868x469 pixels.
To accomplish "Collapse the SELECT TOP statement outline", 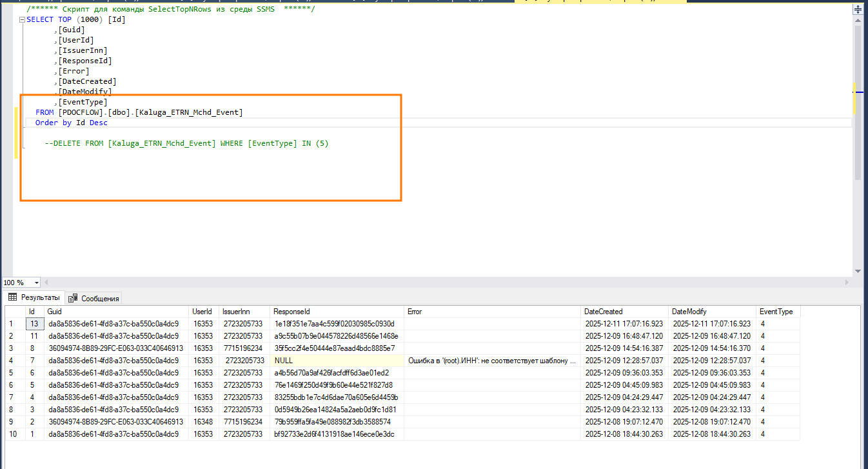I will [23, 20].
